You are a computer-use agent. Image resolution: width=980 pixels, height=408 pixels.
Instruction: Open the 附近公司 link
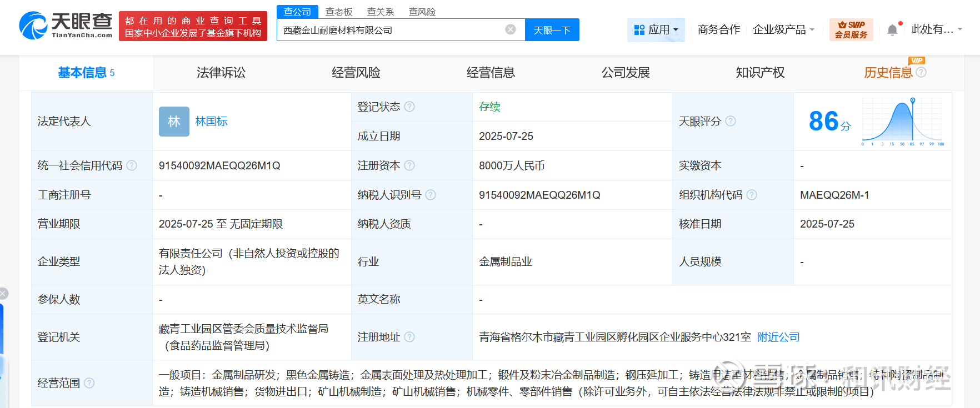click(778, 337)
